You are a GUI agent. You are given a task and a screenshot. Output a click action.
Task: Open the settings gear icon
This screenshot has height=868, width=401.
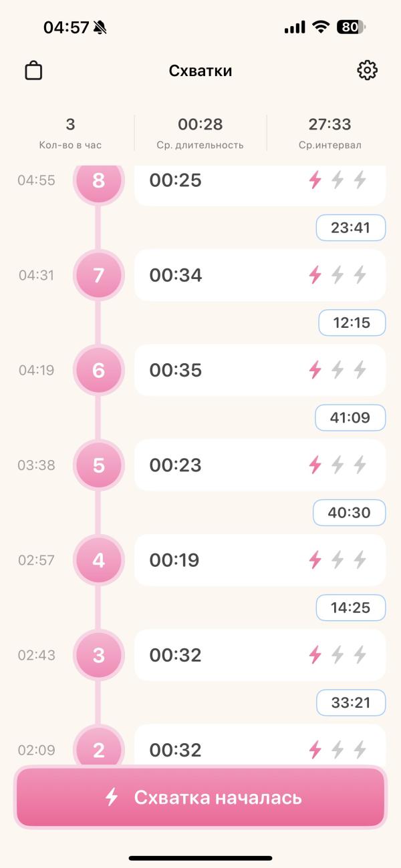tap(368, 70)
